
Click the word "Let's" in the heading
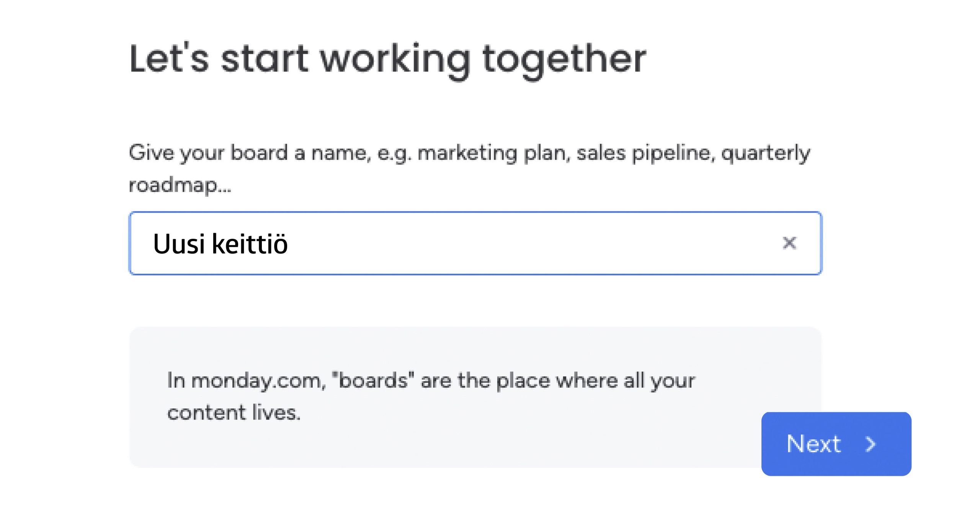[x=169, y=59]
